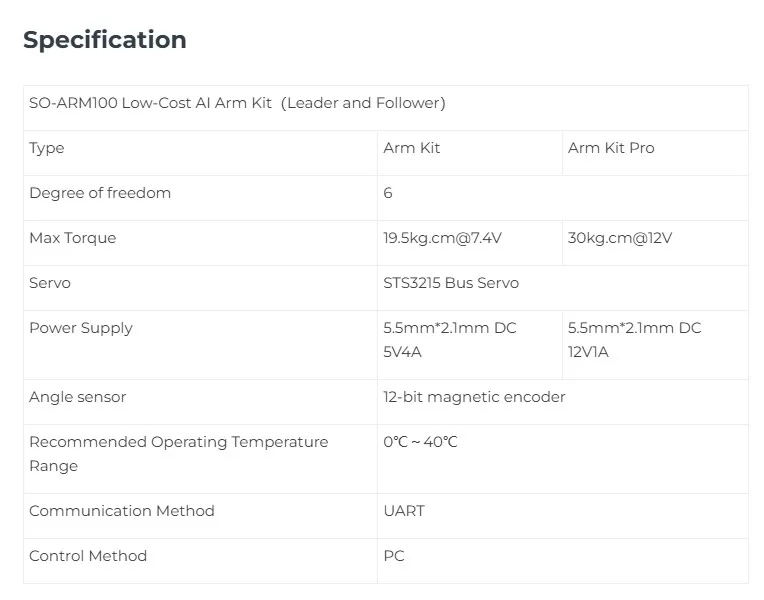Select the 19.5kg.cm@7.4V torque cell
This screenshot has height=600, width=764.
[443, 238]
